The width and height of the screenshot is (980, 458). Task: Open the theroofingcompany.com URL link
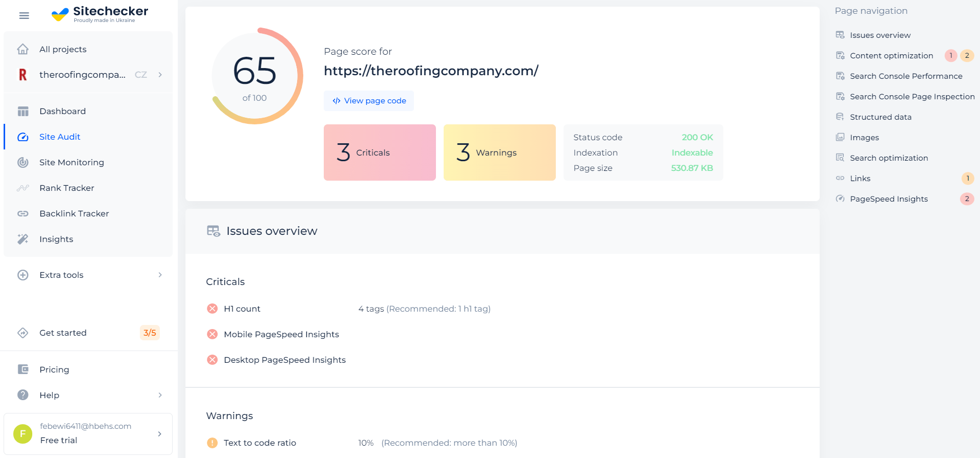tap(431, 71)
